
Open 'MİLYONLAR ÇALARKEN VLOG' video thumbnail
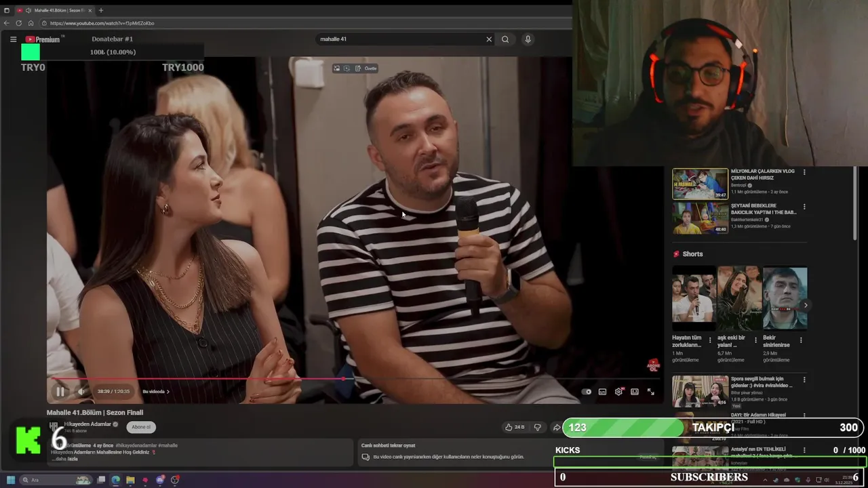click(x=700, y=184)
